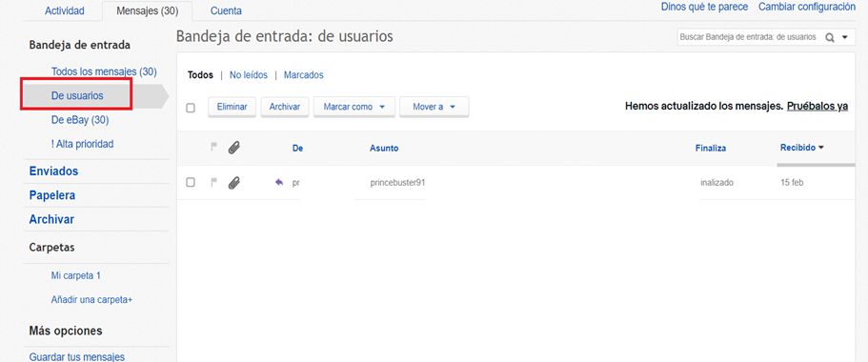Open Cambiar configuración link
Viewport: 868px width, 362px height.
pyautogui.click(x=807, y=7)
